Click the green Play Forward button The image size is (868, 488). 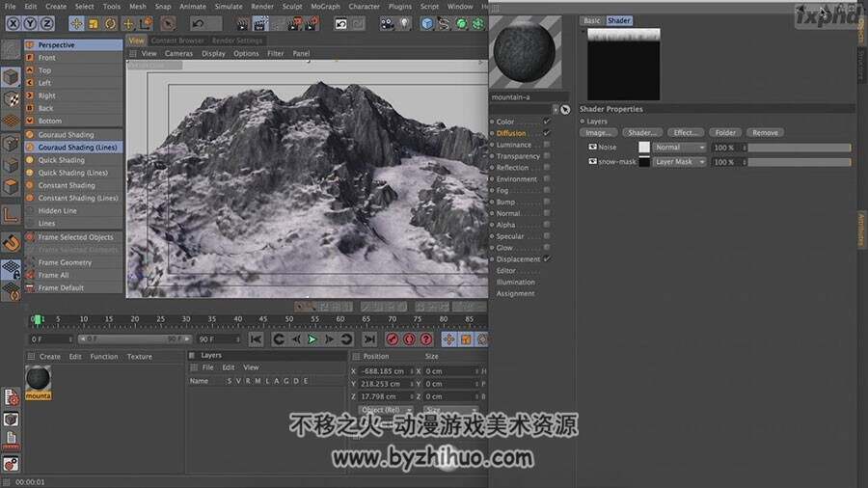pyautogui.click(x=312, y=339)
